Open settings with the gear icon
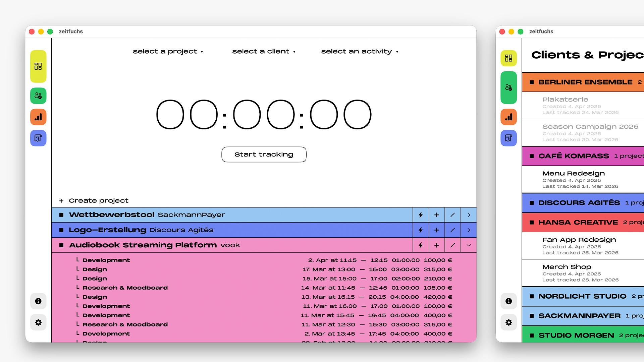This screenshot has height=362, width=644. (x=38, y=322)
